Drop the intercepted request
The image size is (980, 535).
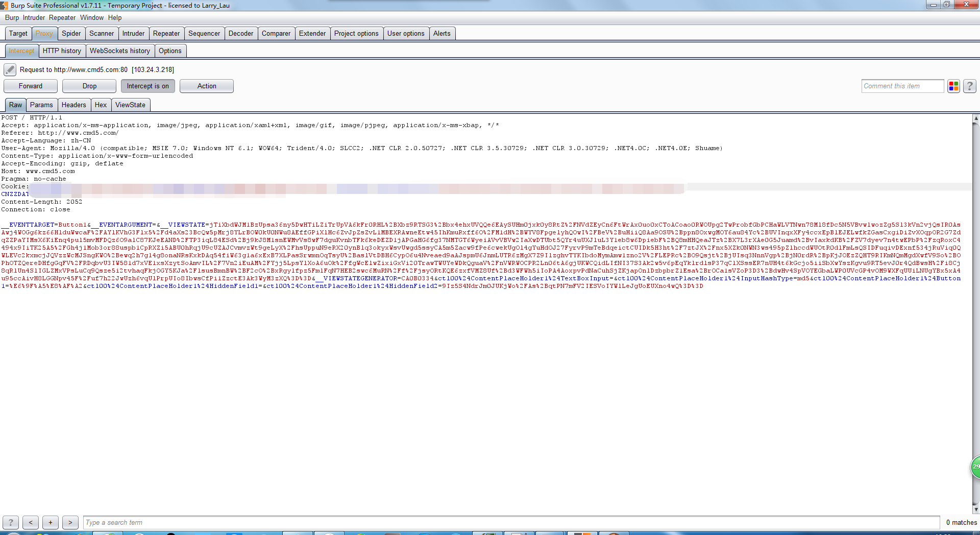pos(89,86)
